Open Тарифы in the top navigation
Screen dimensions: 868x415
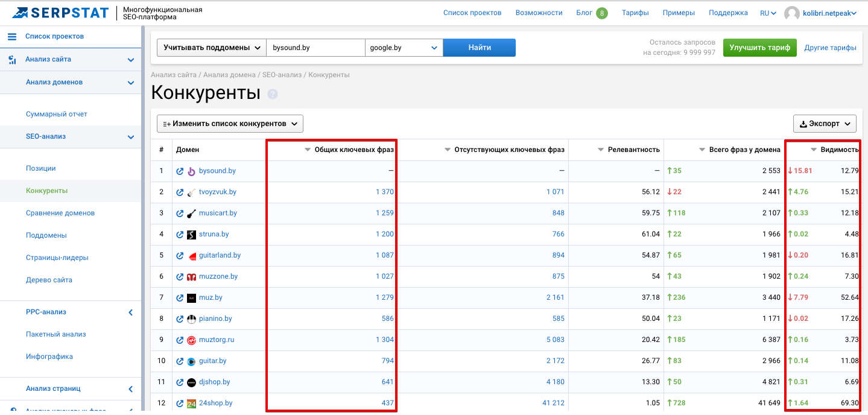point(635,13)
